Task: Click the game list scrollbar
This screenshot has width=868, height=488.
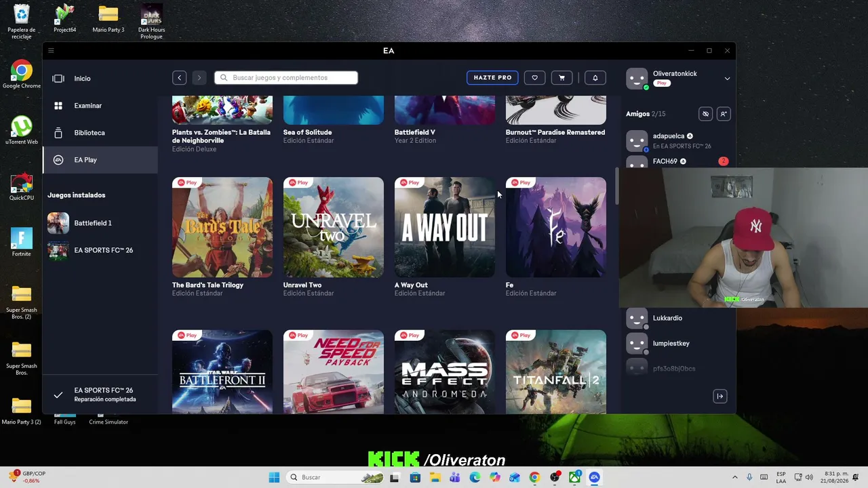Action: [616, 186]
